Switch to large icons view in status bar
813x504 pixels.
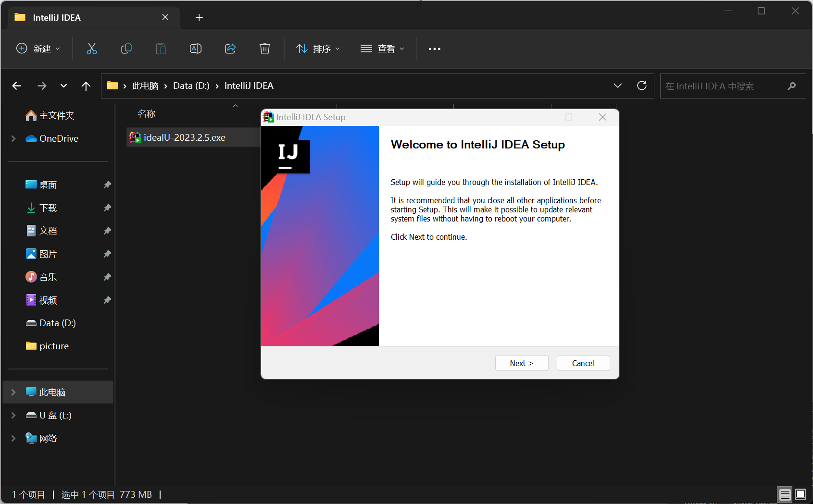800,494
